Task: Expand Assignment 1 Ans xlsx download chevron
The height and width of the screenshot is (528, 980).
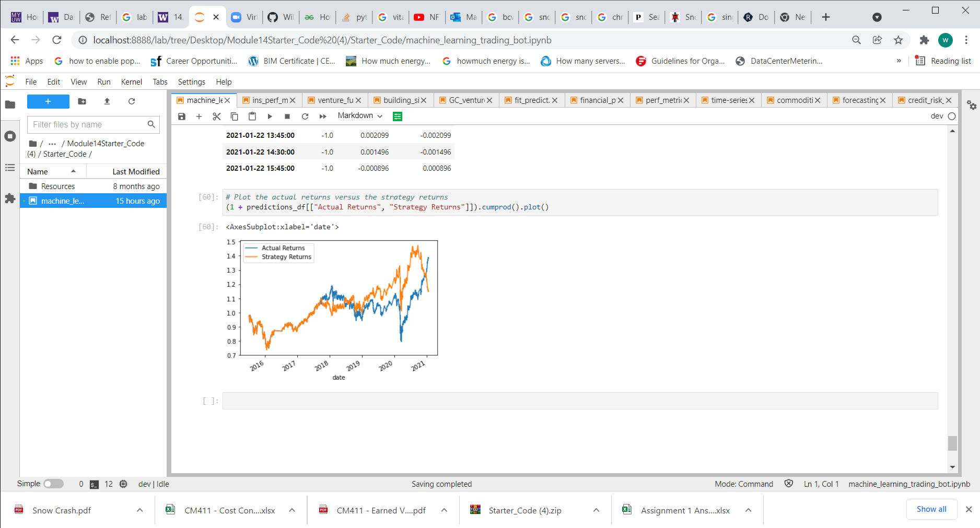Action: (x=748, y=510)
